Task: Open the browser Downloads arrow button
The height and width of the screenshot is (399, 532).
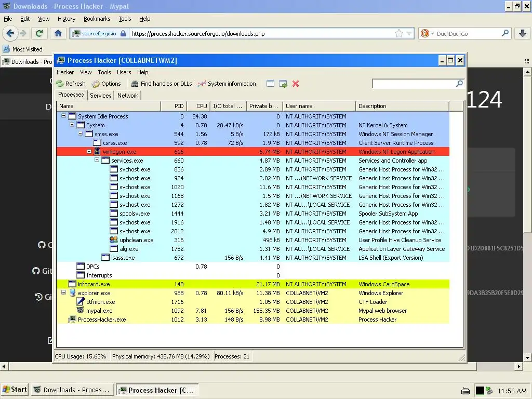Action: pos(523,33)
